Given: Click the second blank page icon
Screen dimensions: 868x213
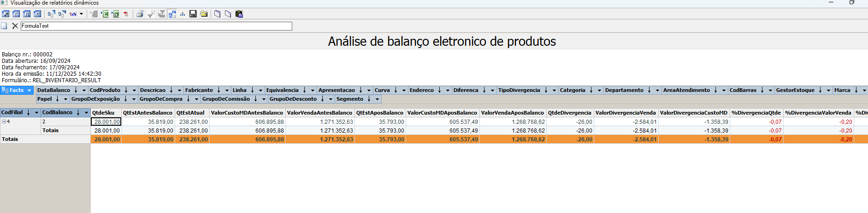Looking at the screenshot, I should coord(228,14).
